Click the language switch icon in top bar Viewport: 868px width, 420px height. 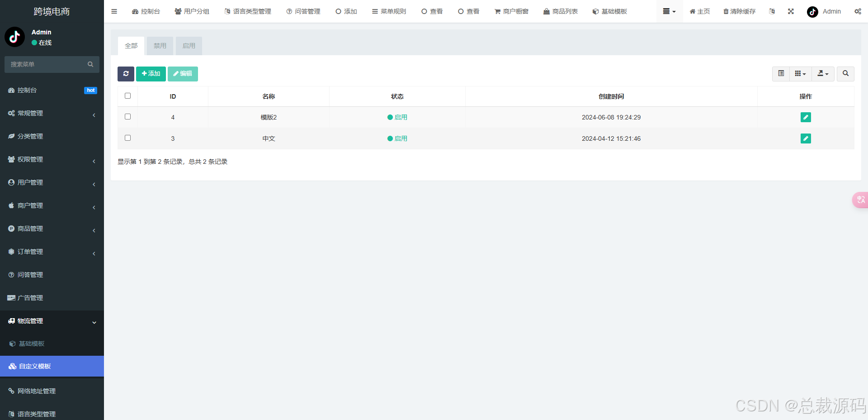click(x=772, y=11)
